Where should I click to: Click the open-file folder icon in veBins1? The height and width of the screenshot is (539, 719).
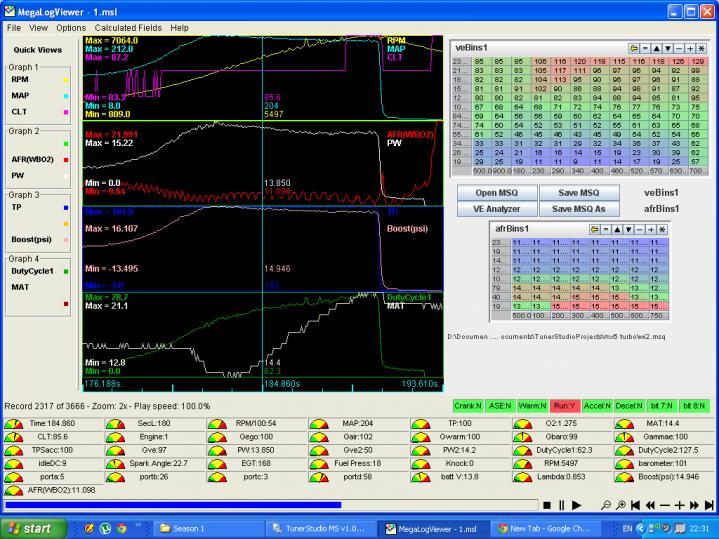tap(634, 47)
